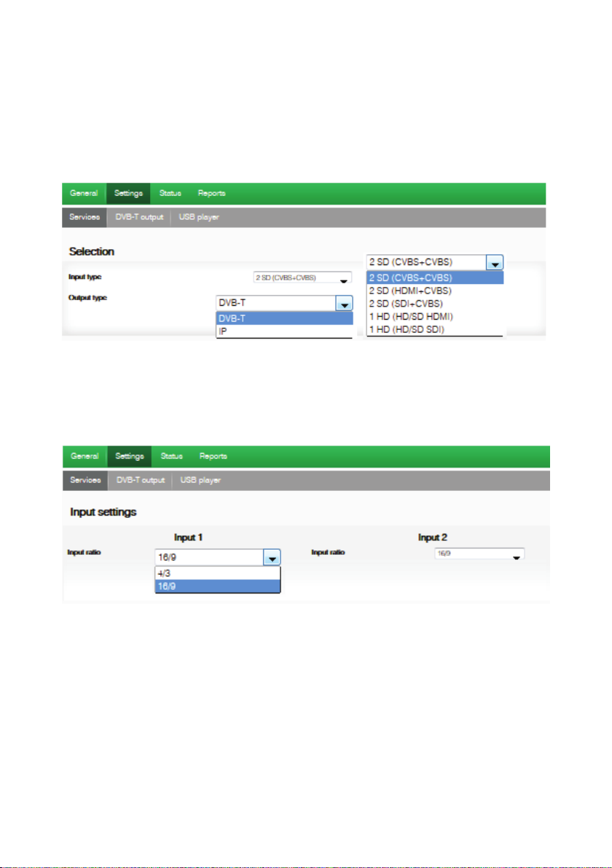Select DVB-T output sub-tab above Input settings
The width and height of the screenshot is (612, 868).
[140, 480]
